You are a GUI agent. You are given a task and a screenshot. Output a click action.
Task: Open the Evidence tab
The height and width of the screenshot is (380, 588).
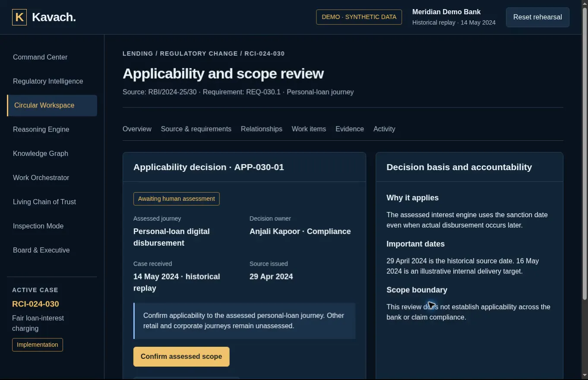point(350,129)
